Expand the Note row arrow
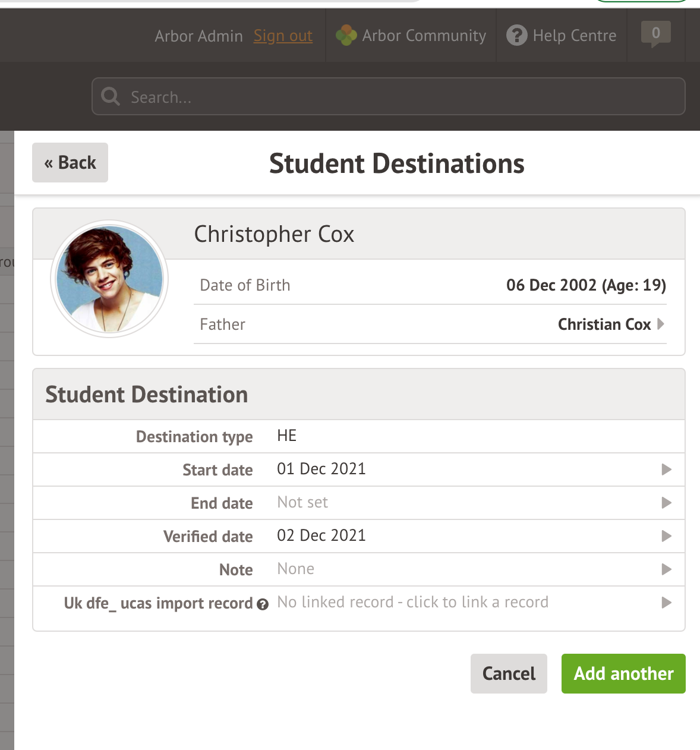This screenshot has width=700, height=750. 666,569
